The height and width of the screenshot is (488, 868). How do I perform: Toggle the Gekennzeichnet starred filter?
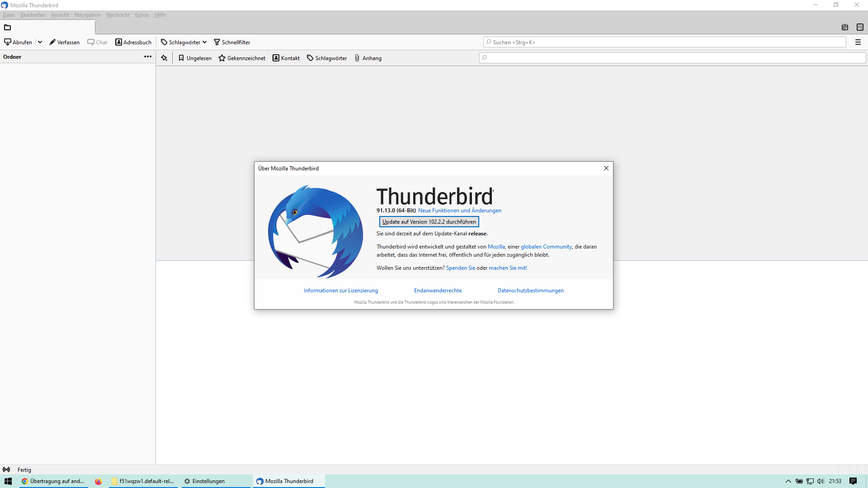[242, 58]
